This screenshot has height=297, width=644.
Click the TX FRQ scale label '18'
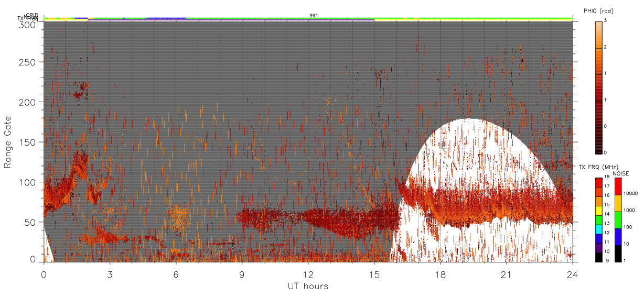tap(607, 177)
